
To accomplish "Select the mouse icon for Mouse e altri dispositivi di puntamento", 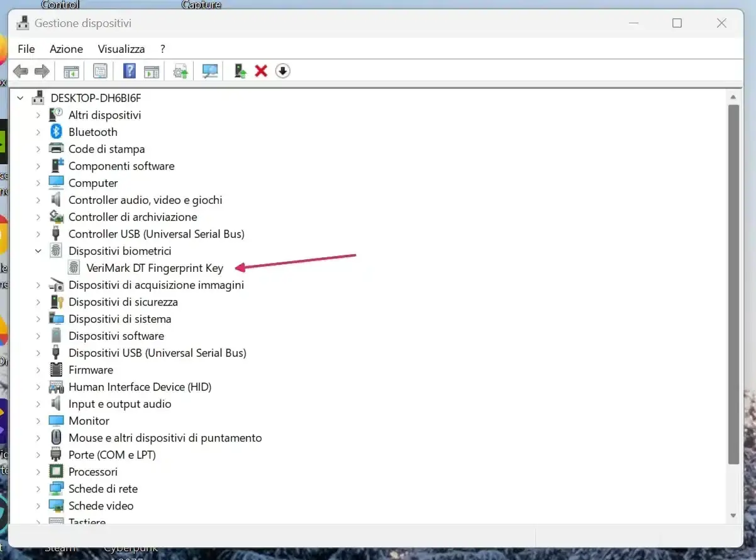I will click(x=57, y=437).
